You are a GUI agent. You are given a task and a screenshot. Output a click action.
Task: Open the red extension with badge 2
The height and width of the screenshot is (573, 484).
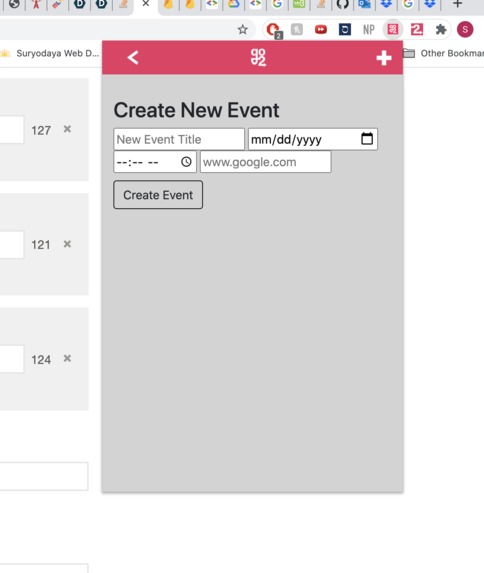coord(273,30)
